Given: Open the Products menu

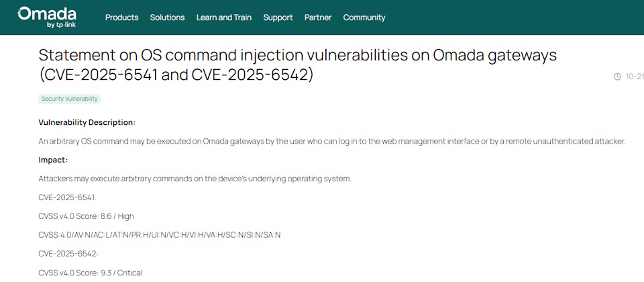Looking at the screenshot, I should 121,17.
